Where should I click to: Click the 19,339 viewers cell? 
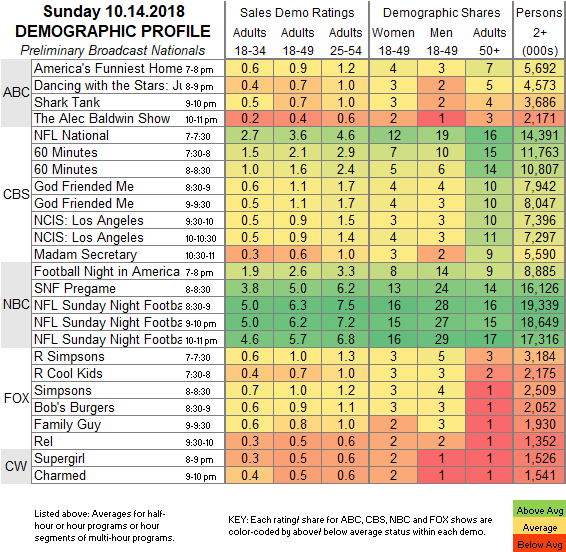pyautogui.click(x=539, y=305)
